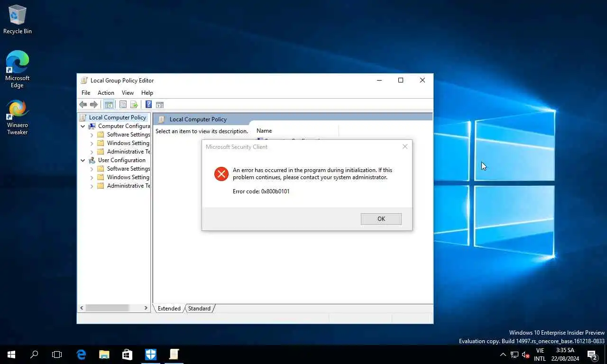This screenshot has height=364, width=607.
Task: Click the muted volume icon in the tray
Action: 525,355
